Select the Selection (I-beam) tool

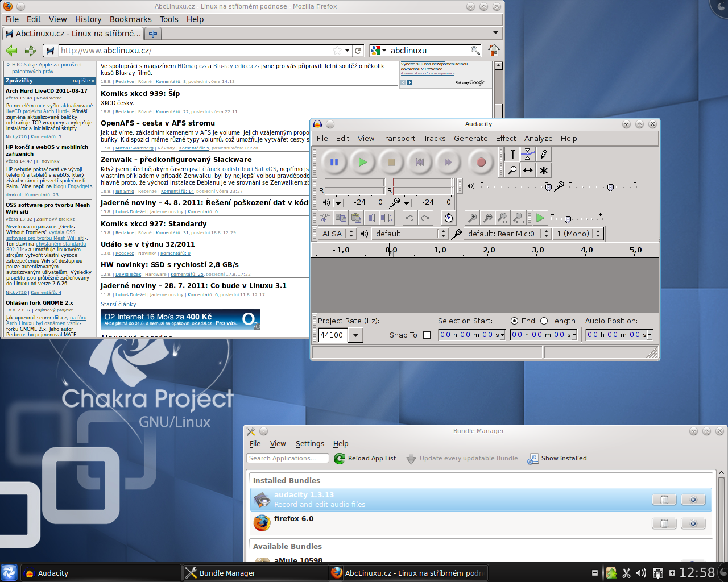pyautogui.click(x=512, y=154)
